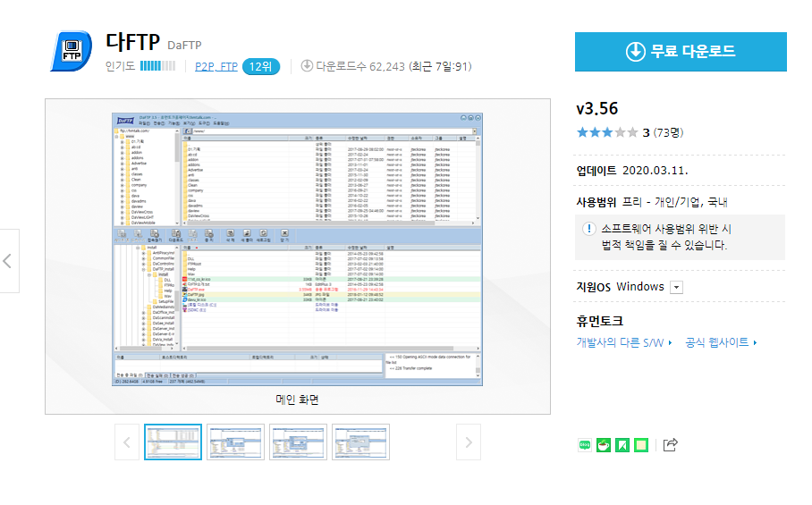Share to Naver cafe cup icon
The image size is (812, 505).
click(604, 445)
